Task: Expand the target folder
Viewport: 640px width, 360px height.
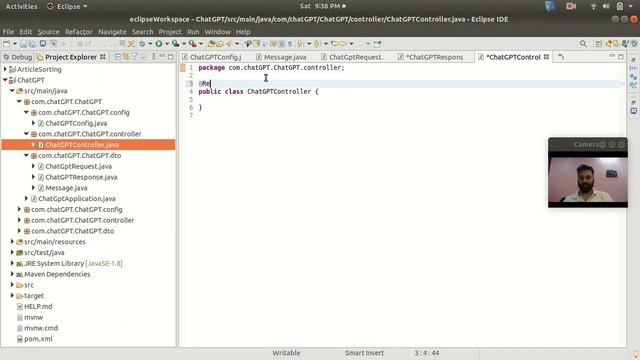Action: 12,296
